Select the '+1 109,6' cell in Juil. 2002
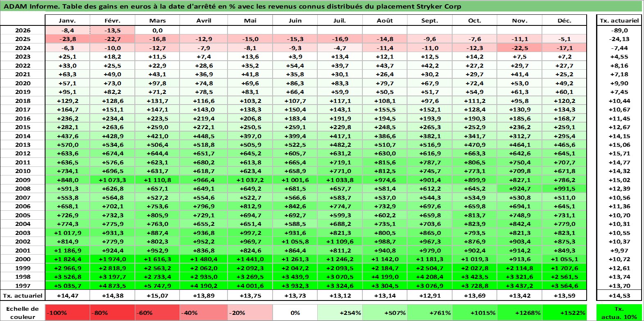644x321 pixels. tap(339, 241)
